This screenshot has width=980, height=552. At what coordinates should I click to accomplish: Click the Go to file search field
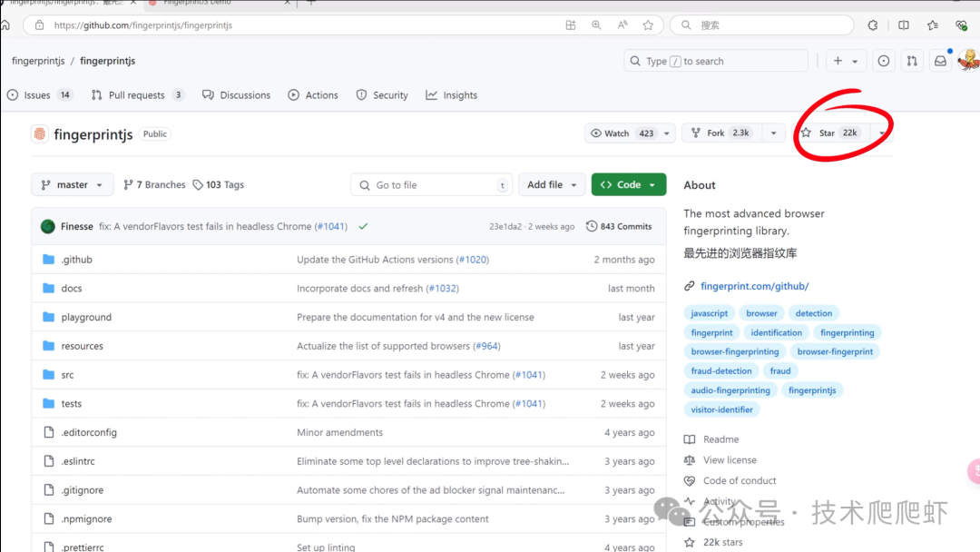click(x=431, y=184)
